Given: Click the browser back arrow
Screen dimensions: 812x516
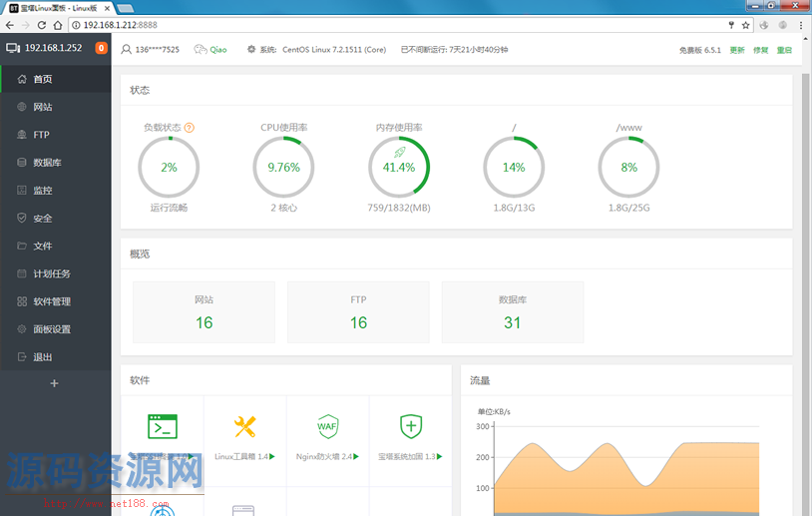Looking at the screenshot, I should click(x=10, y=25).
